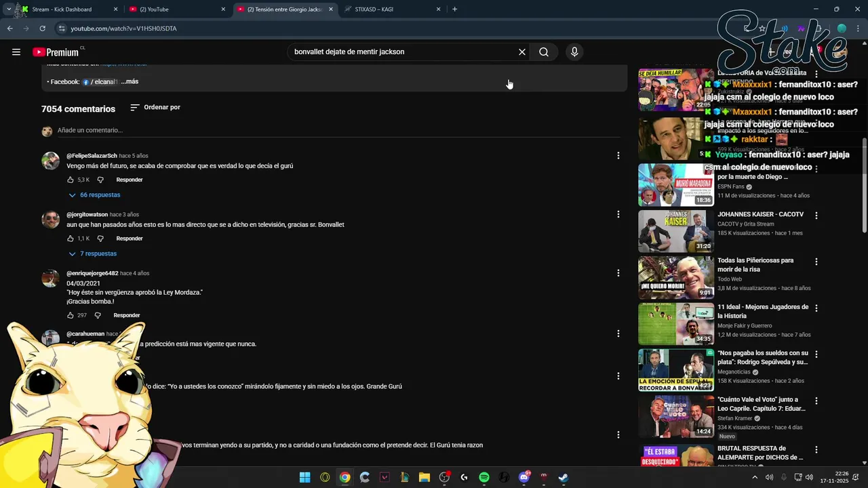Image resolution: width=868 pixels, height=488 pixels.
Task: Close the STIXASD – KAGI tab
Action: (438, 9)
